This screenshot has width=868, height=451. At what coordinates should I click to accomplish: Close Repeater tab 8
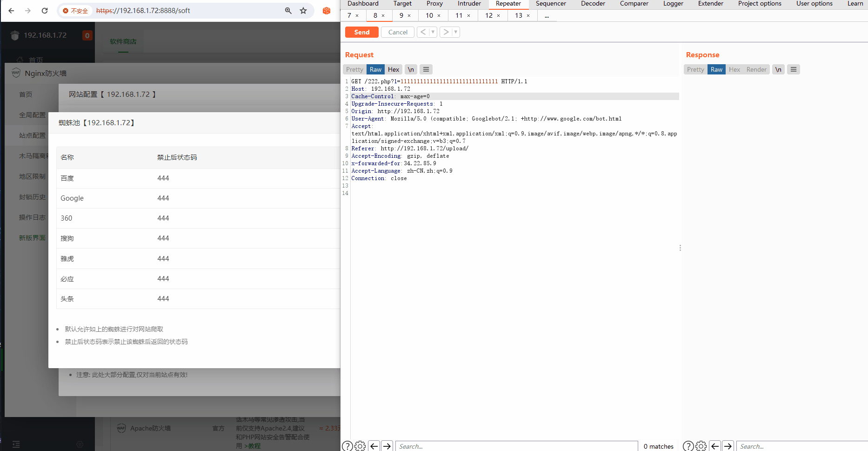383,16
